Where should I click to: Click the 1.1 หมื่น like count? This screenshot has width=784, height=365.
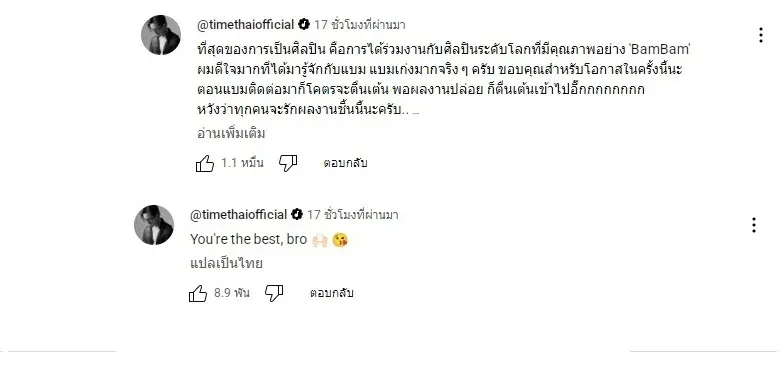point(242,163)
